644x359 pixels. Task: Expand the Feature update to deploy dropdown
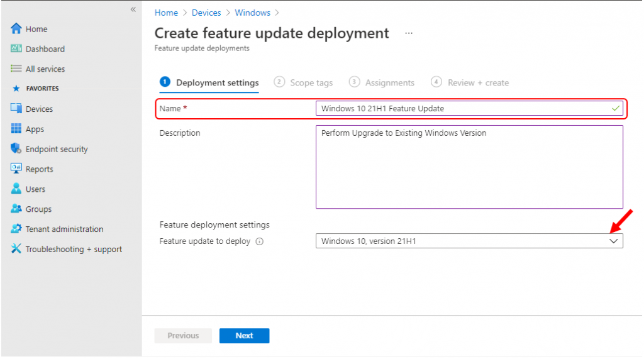[x=614, y=241]
